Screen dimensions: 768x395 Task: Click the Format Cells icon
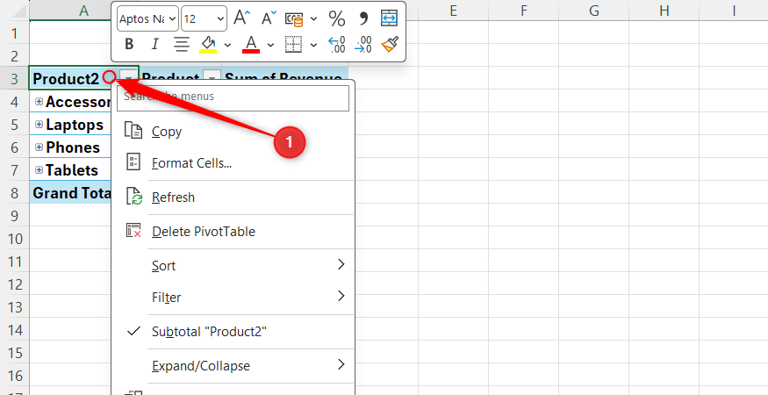point(134,162)
